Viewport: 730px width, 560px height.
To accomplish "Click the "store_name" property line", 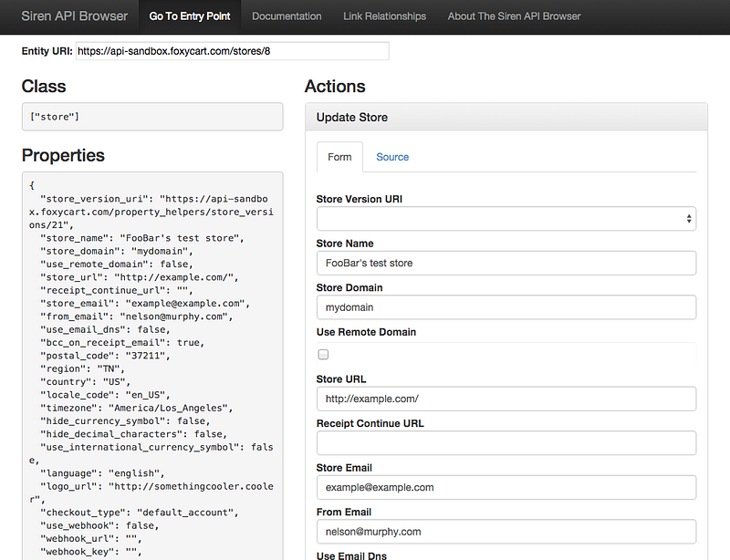I will point(142,238).
